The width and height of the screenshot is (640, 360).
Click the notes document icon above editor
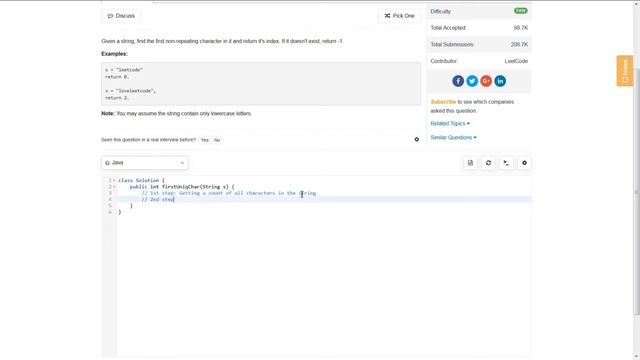(x=470, y=163)
